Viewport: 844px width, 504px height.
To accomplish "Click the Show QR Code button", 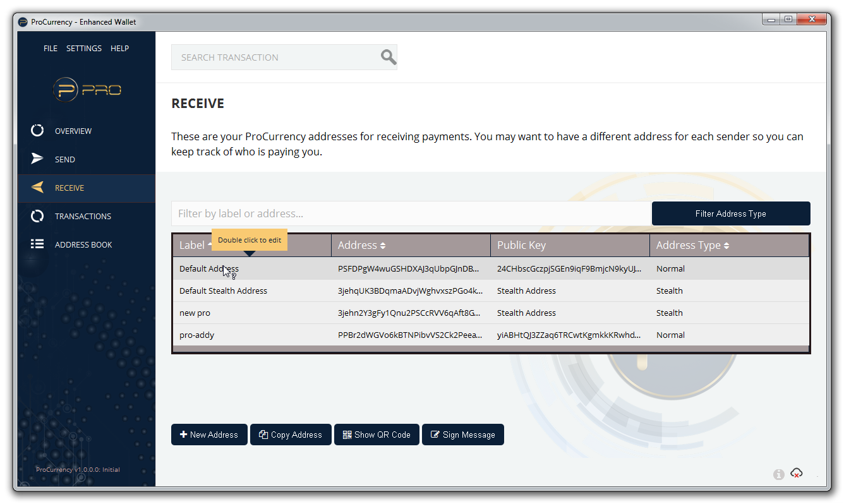I will (x=377, y=435).
